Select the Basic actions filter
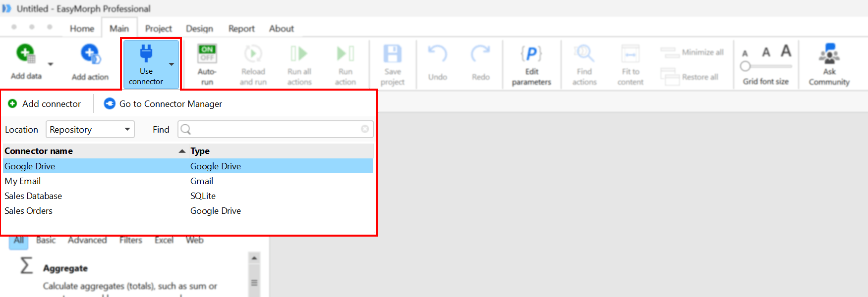This screenshot has width=868, height=297. click(46, 240)
